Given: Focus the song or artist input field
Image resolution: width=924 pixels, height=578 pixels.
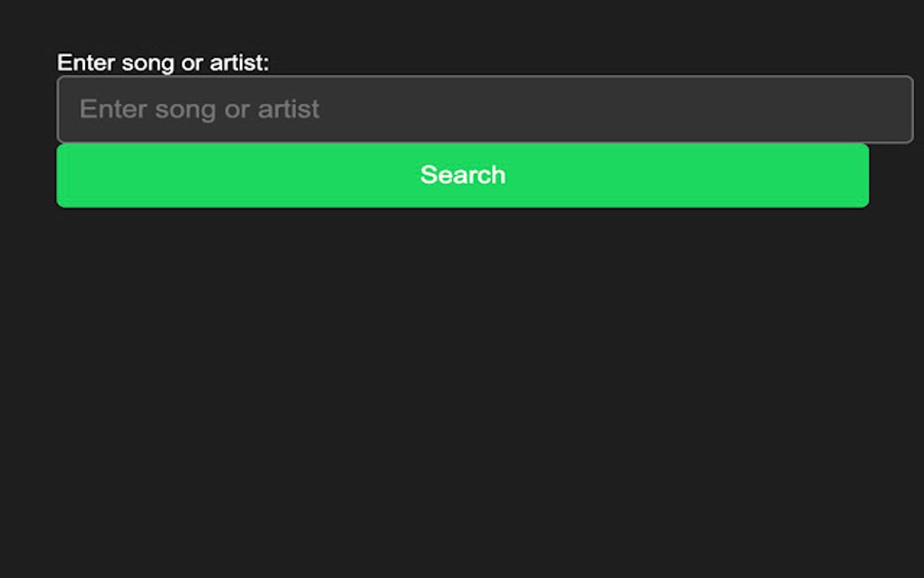Looking at the screenshot, I should click(485, 110).
